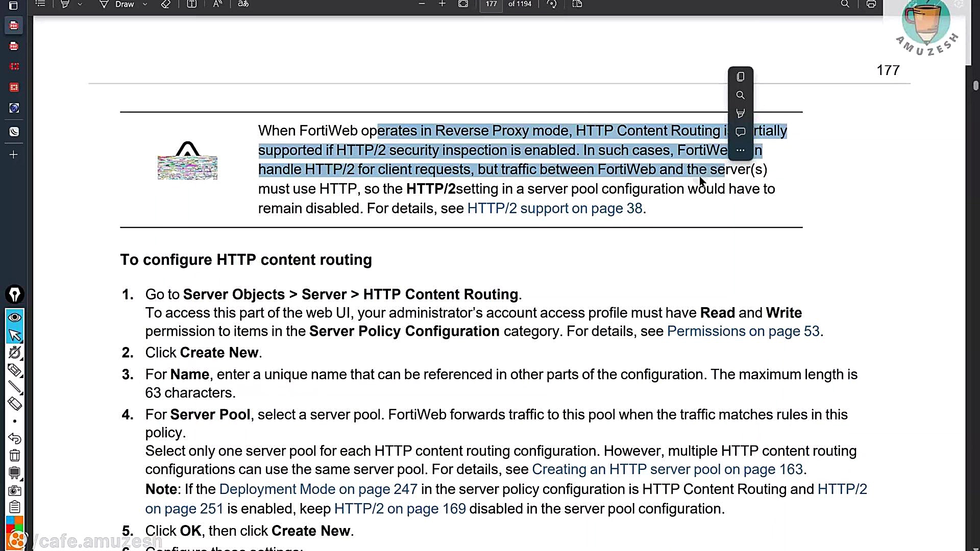Pick the line tool in annotation bar
The image size is (980, 551).
[15, 388]
